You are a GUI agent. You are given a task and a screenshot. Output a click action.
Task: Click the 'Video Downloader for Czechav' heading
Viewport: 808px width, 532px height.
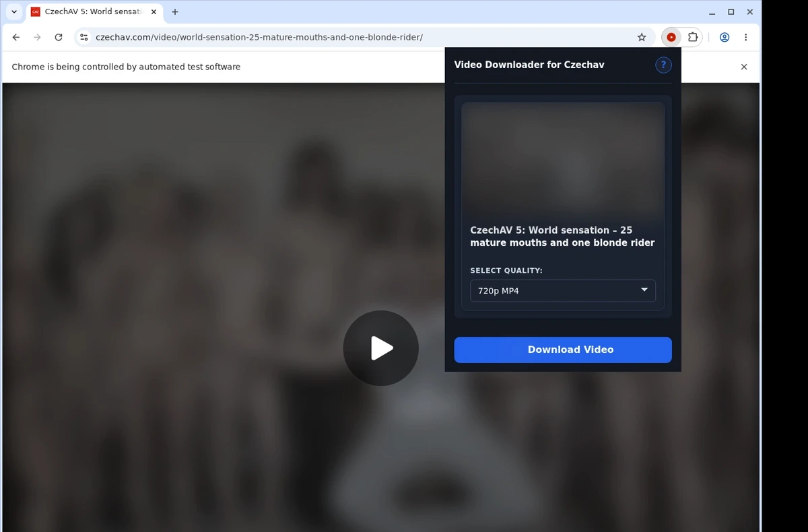[x=529, y=65]
